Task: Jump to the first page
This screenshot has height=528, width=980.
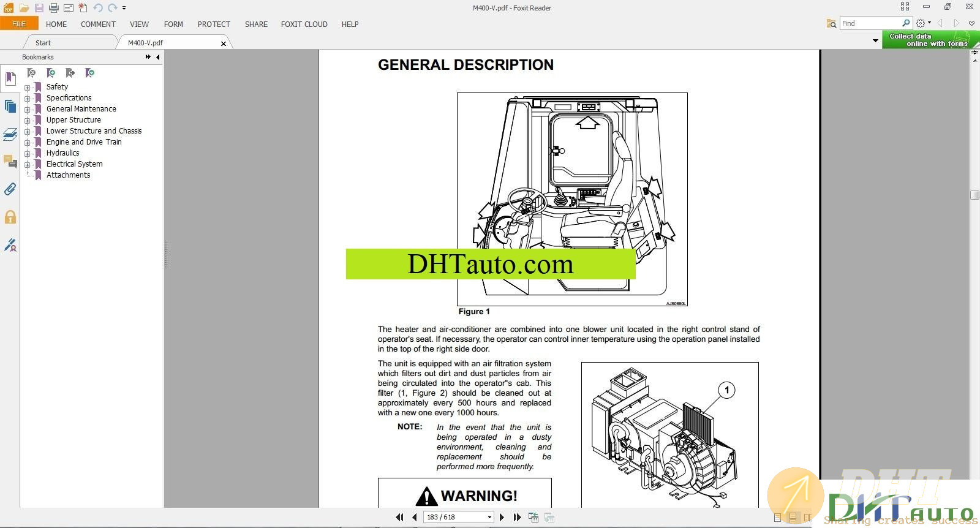Action: click(399, 517)
